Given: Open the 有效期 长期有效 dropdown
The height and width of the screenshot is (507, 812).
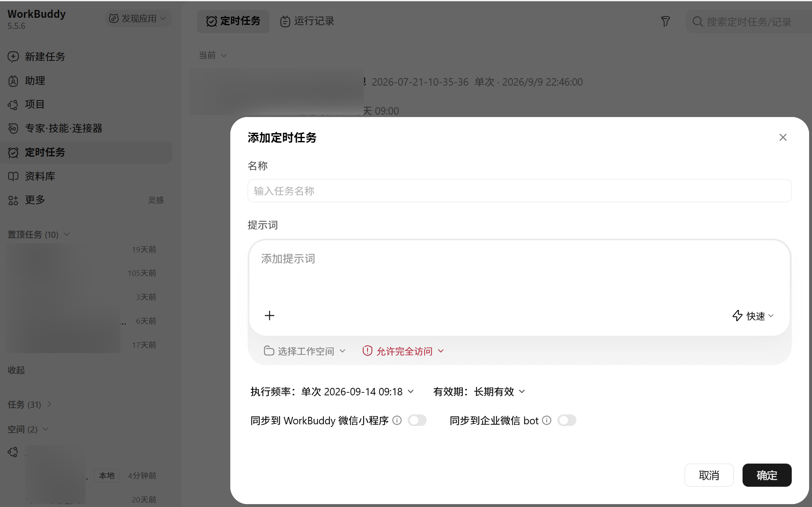Looking at the screenshot, I should pyautogui.click(x=479, y=392).
